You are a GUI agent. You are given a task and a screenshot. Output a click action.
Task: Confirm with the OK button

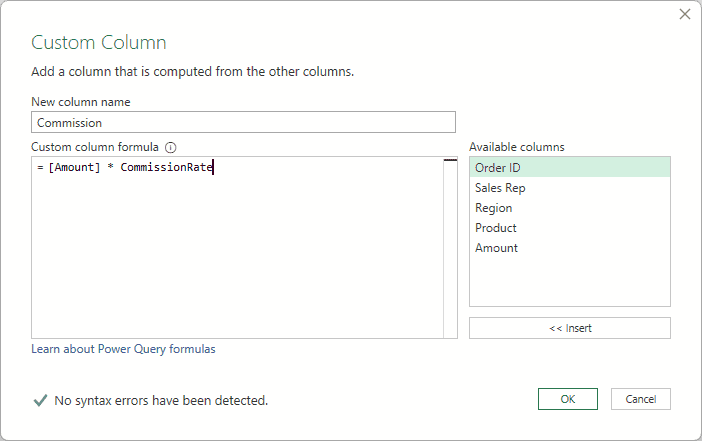(x=567, y=399)
